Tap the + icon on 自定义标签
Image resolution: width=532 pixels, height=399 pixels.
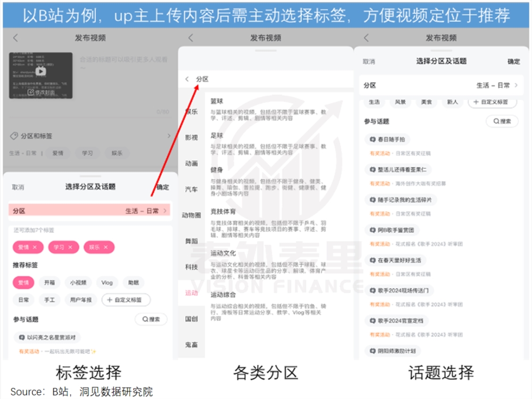point(108,300)
